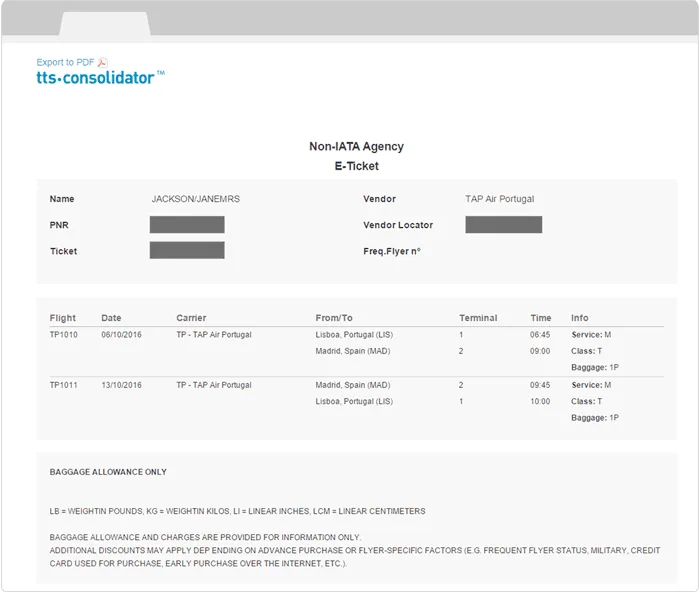700x593 pixels.
Task: Click the redacted Vendor Locator value
Action: [504, 225]
